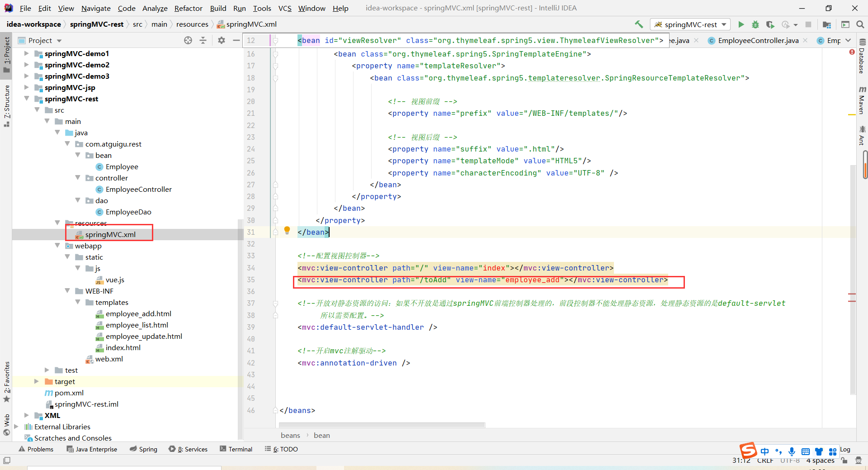Open the Project view mode dropdown
The width and height of the screenshot is (868, 470).
59,41
